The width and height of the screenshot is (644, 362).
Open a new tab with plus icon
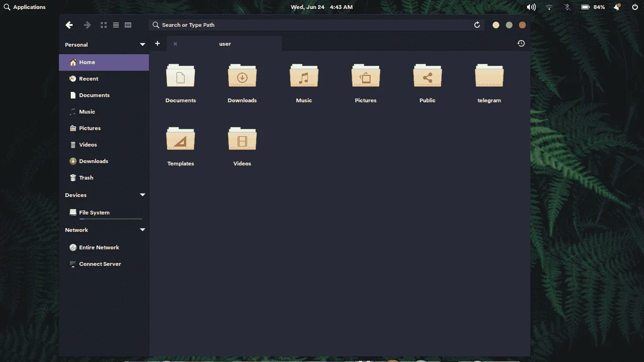pyautogui.click(x=157, y=43)
